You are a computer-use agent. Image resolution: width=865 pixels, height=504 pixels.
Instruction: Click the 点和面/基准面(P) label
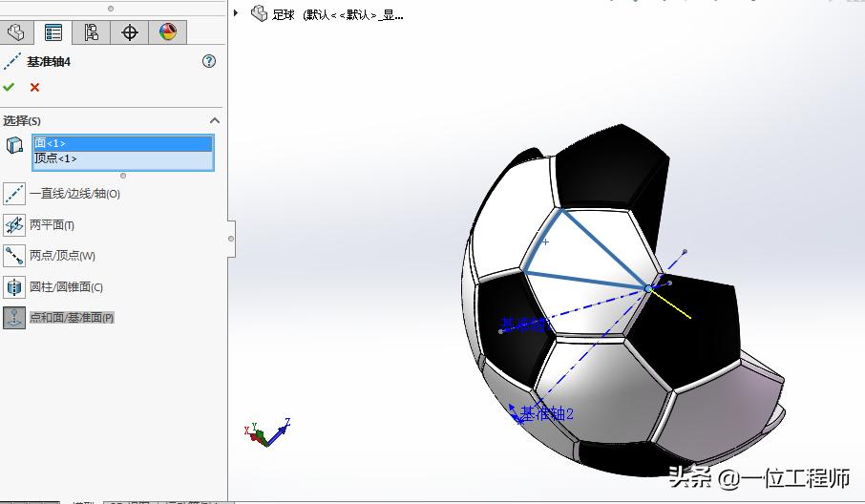[72, 318]
